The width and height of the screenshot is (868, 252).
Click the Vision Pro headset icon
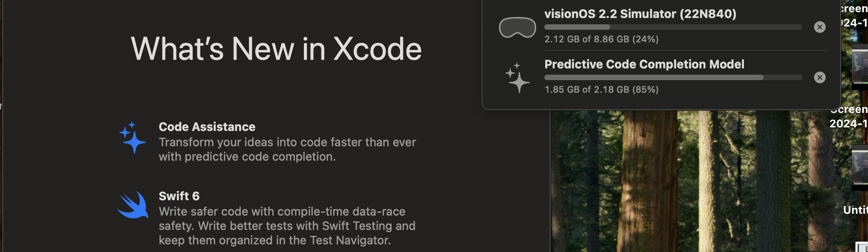pos(517,27)
